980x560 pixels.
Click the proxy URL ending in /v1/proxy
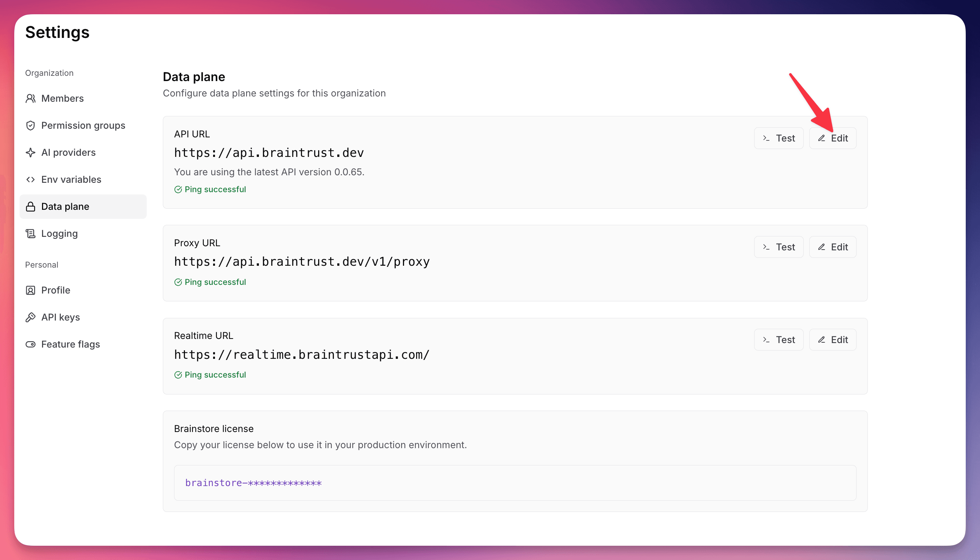pos(302,262)
